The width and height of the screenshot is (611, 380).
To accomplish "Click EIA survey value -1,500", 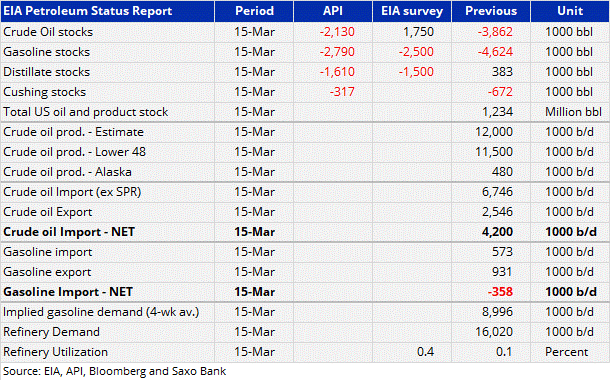I will click(416, 72).
